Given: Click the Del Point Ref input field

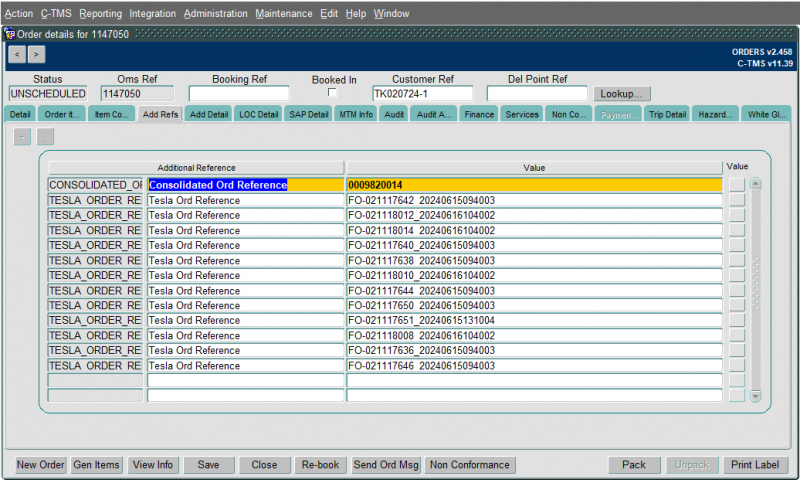Looking at the screenshot, I should click(x=537, y=93).
